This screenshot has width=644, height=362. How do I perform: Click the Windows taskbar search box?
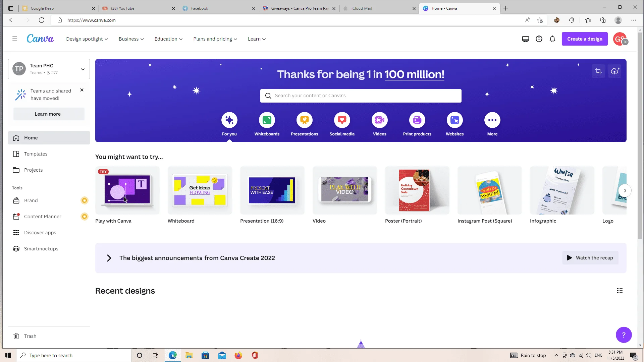(x=74, y=355)
